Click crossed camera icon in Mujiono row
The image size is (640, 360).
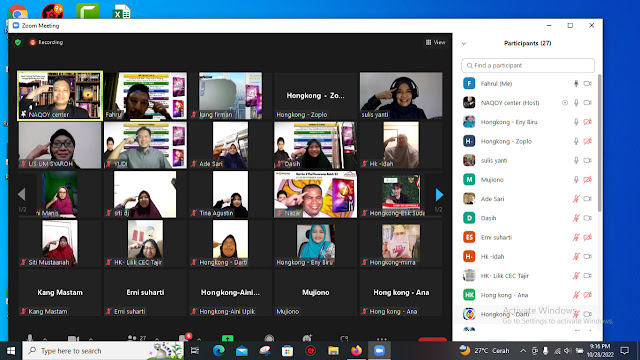tap(587, 180)
